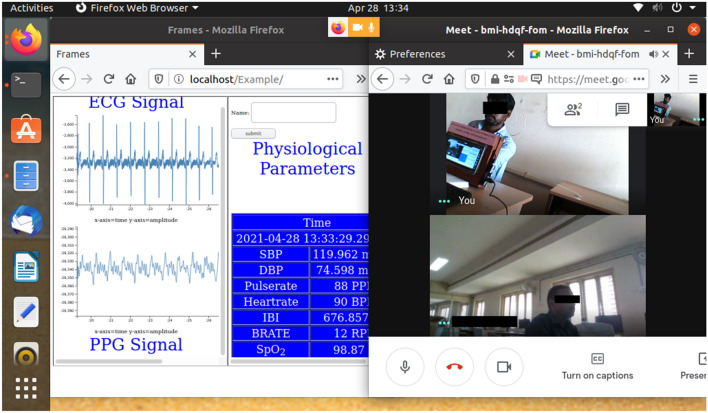The image size is (708, 413).
Task: Go to the home page in the Frames window
Action: tap(132, 79)
